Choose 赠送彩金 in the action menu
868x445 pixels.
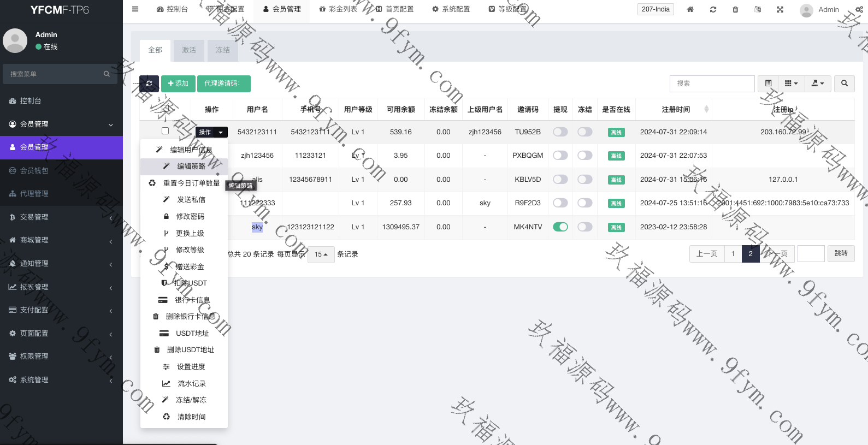[x=190, y=266]
